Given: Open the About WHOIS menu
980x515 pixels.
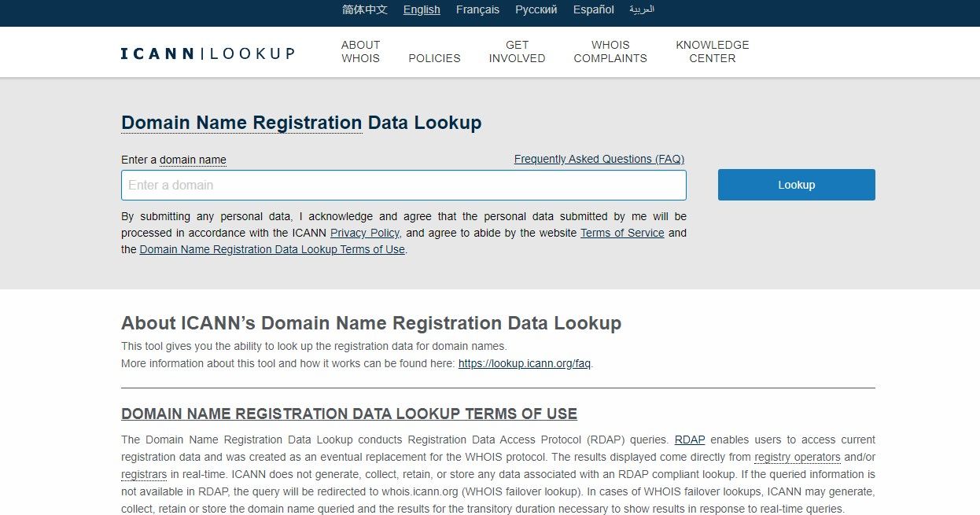Looking at the screenshot, I should (360, 52).
